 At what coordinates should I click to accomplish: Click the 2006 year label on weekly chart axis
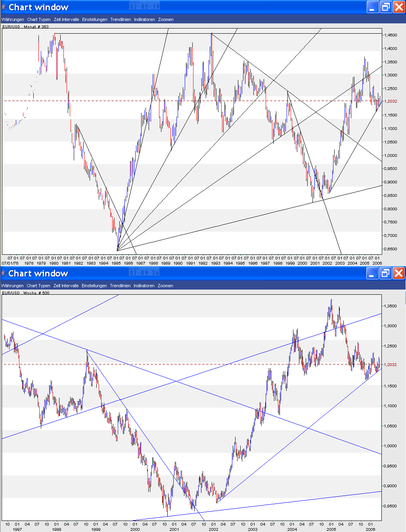point(370,528)
